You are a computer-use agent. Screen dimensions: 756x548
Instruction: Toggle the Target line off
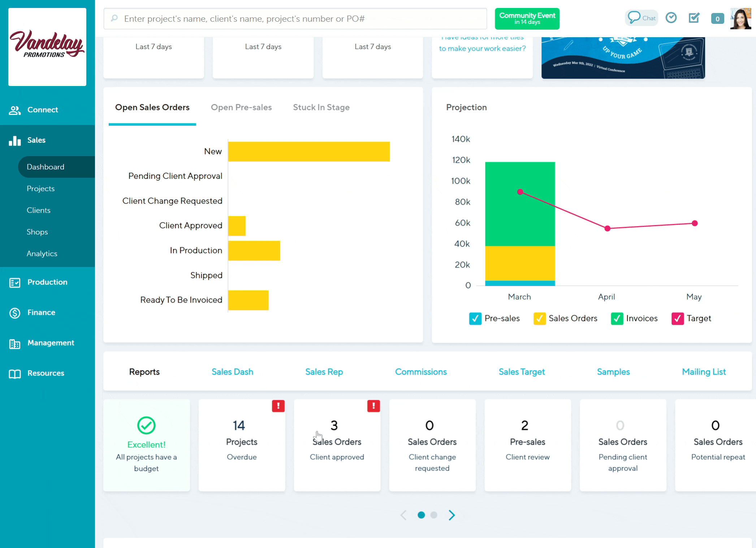coord(678,318)
